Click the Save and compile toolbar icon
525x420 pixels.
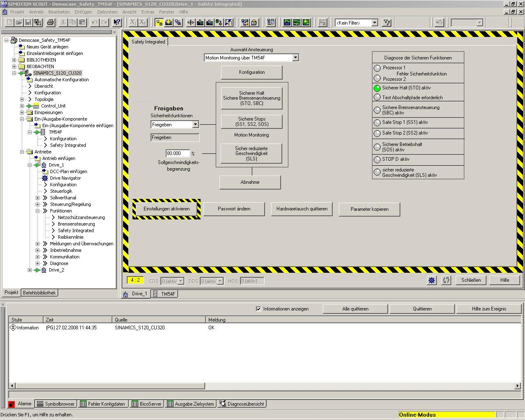click(37, 23)
